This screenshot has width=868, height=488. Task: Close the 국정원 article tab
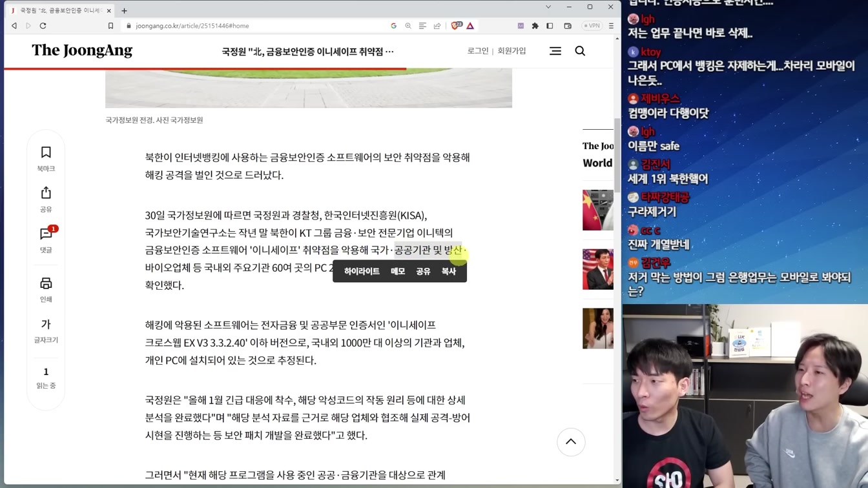108,10
